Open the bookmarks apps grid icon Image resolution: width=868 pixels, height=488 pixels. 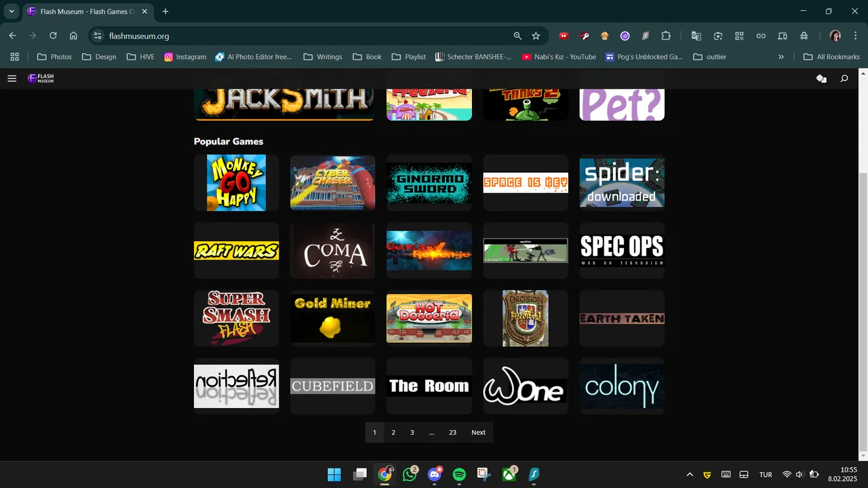click(x=14, y=57)
